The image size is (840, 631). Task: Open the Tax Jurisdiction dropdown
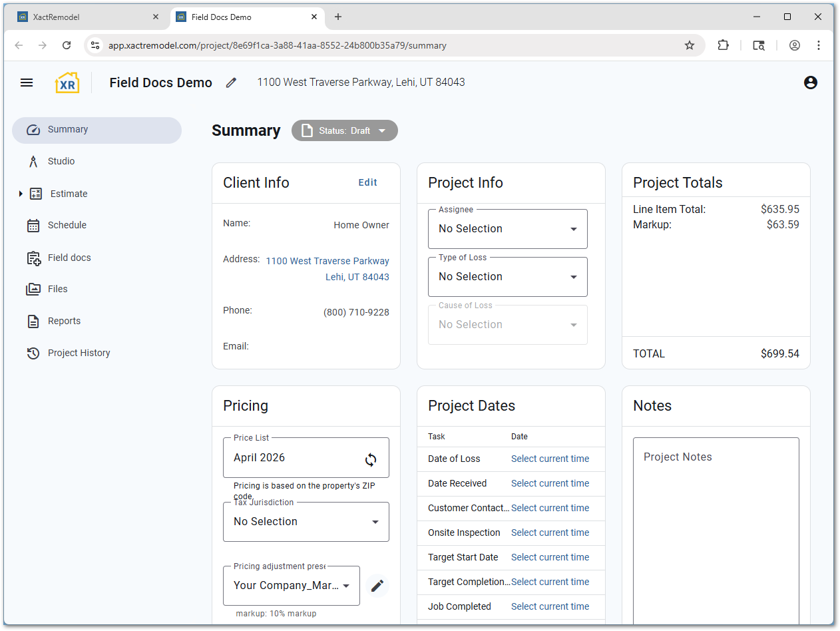pyautogui.click(x=306, y=522)
